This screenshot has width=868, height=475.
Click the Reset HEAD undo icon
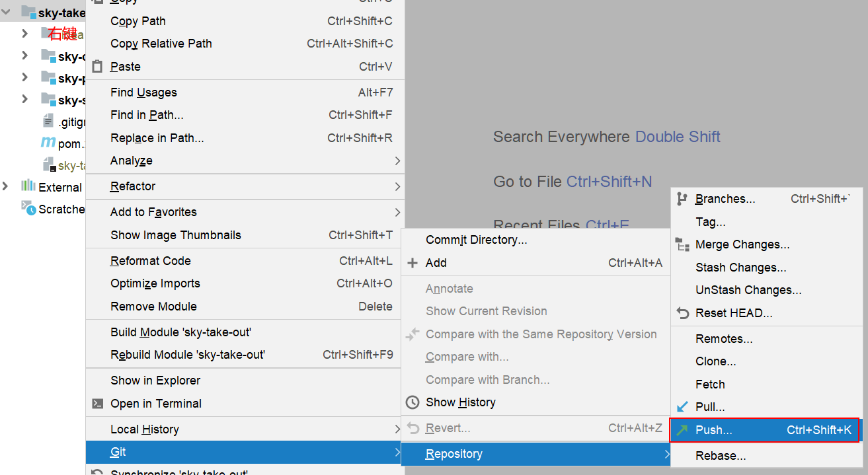[x=682, y=313]
